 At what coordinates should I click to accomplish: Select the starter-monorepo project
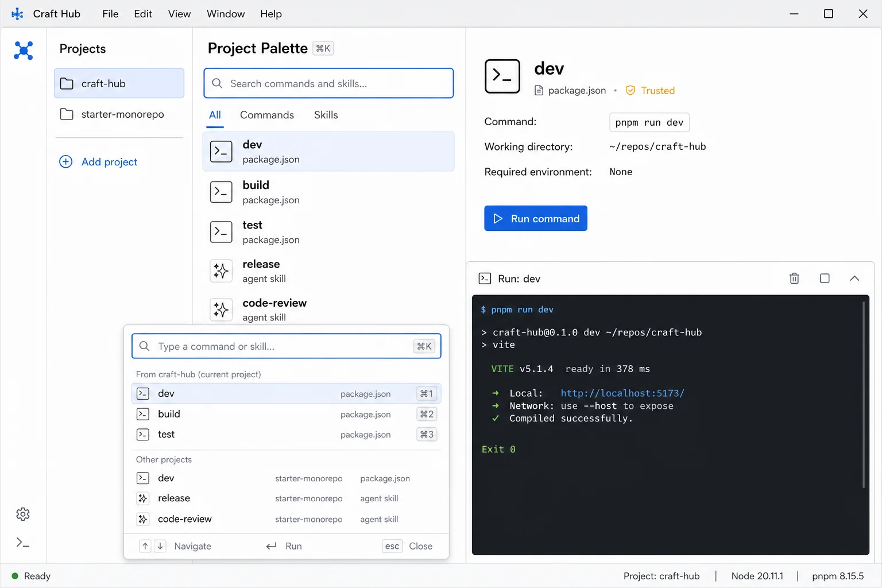(x=119, y=114)
